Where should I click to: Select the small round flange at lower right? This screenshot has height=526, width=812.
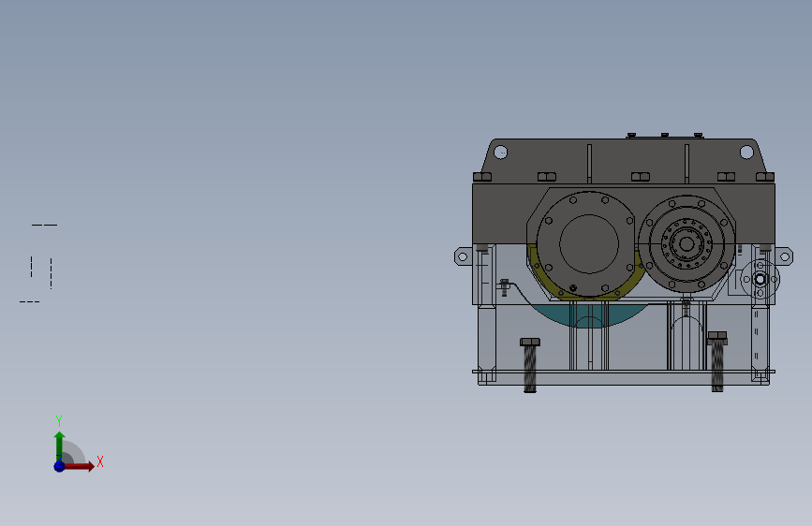coord(760,280)
